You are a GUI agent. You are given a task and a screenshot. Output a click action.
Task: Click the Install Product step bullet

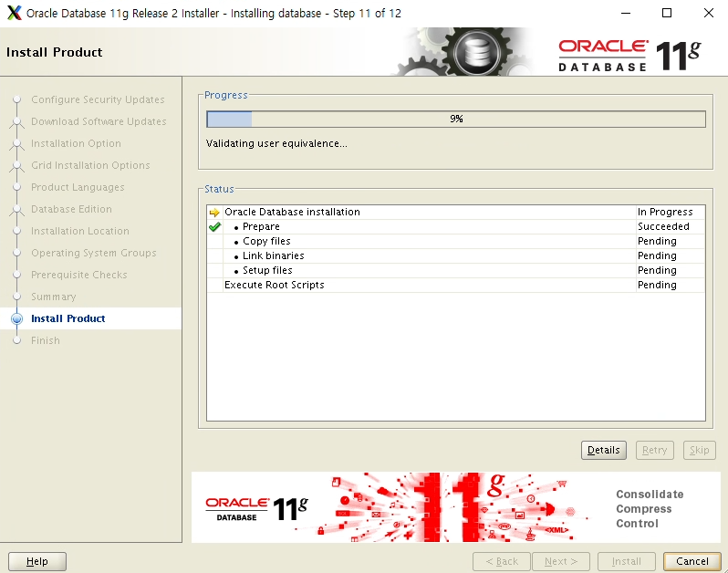click(x=16, y=318)
